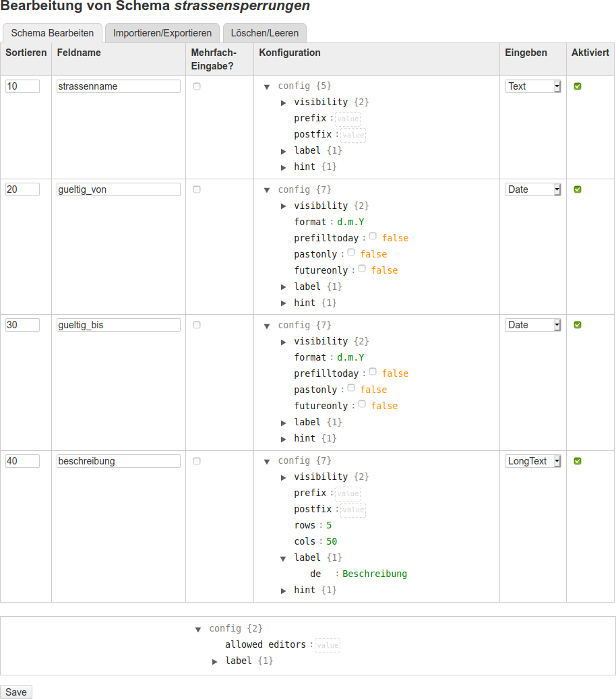Image resolution: width=616 pixels, height=699 pixels.
Task: Open the Date dropdown for gueltig_von
Action: click(532, 189)
